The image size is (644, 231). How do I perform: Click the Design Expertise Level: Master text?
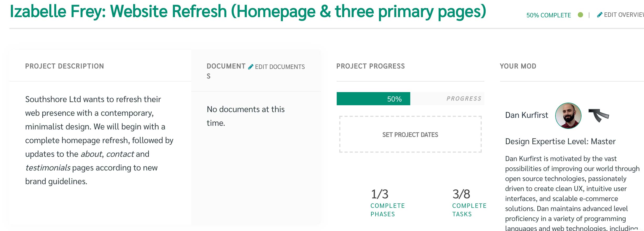[560, 141]
